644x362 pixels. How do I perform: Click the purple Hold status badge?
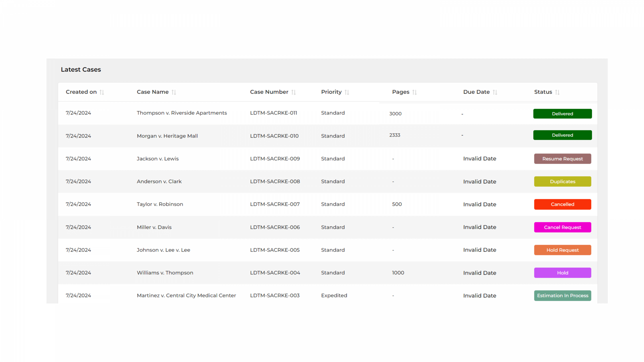point(563,273)
